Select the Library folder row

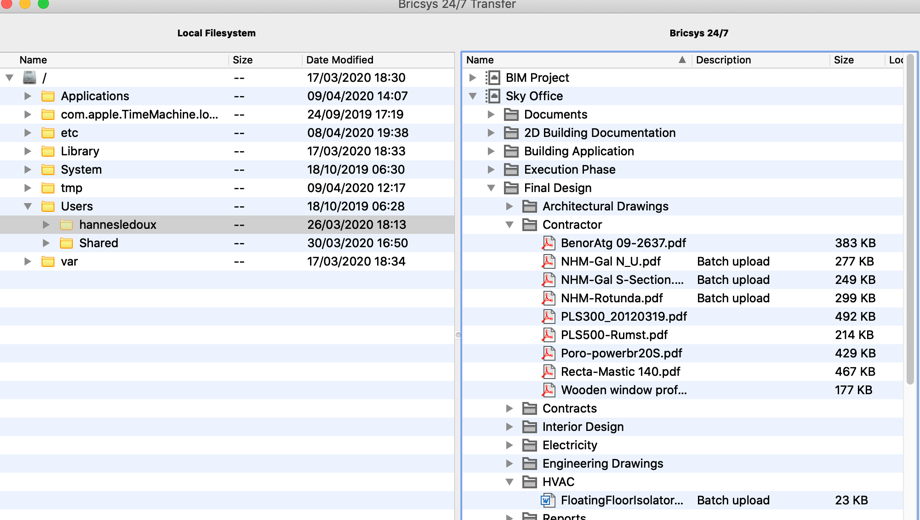80,151
